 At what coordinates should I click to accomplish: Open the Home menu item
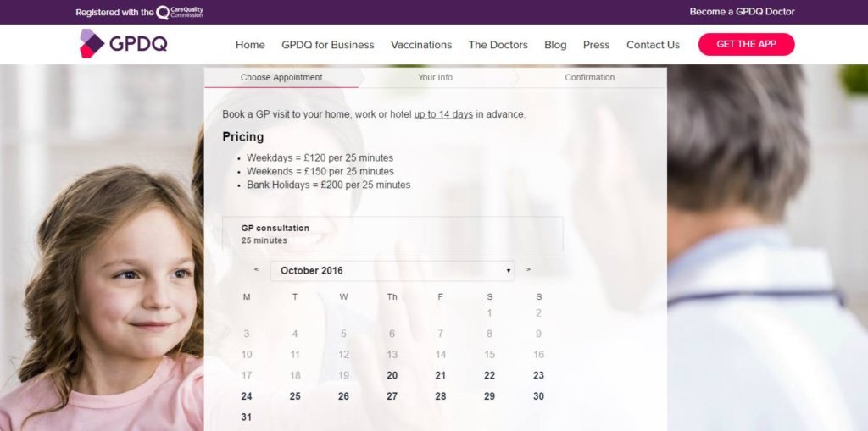tap(250, 45)
